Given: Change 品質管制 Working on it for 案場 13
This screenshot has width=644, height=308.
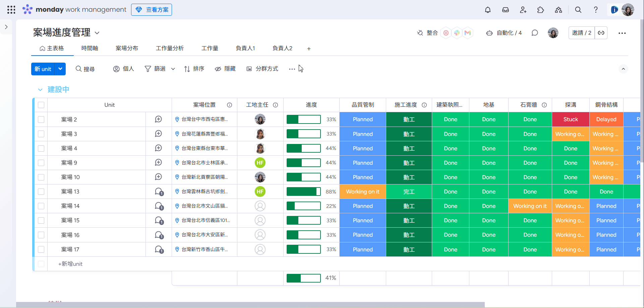Looking at the screenshot, I should coord(363,192).
